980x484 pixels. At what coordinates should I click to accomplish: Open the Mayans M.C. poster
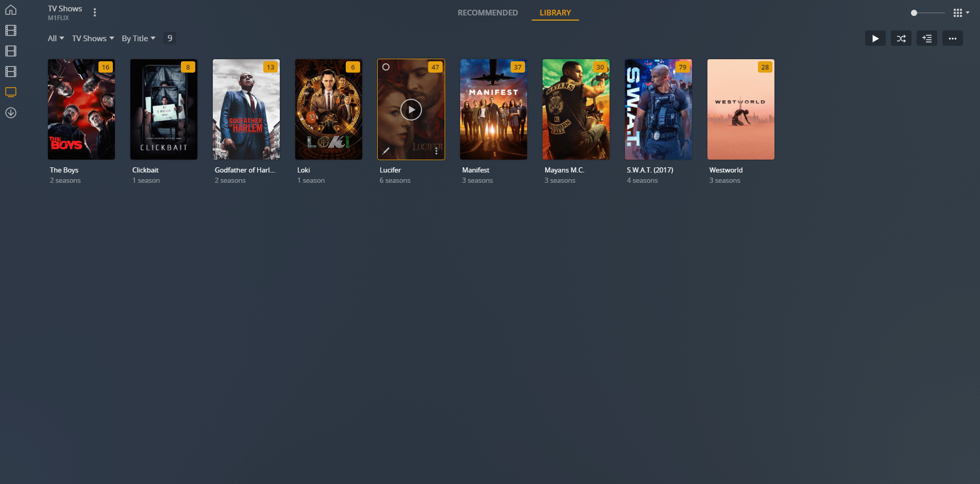tap(576, 109)
